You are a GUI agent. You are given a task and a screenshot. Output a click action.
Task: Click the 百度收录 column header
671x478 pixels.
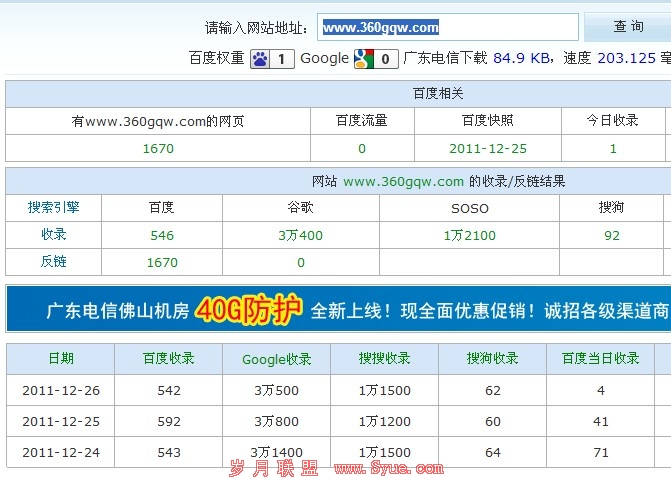pyautogui.click(x=169, y=358)
